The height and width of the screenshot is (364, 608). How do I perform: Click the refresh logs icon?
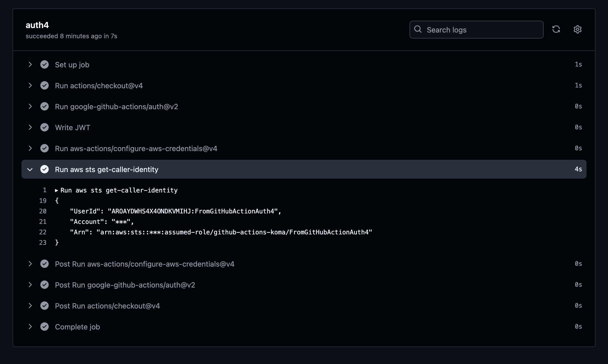point(556,29)
